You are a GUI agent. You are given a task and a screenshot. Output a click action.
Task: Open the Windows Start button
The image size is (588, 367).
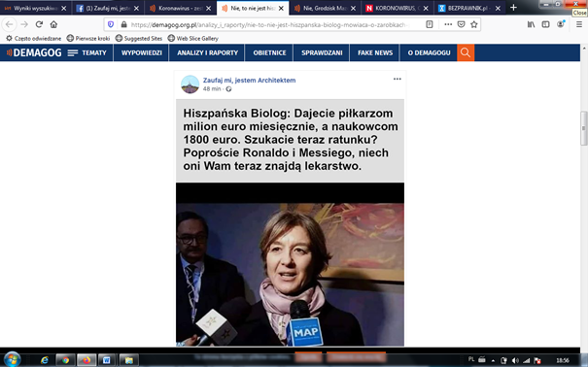(x=12, y=359)
